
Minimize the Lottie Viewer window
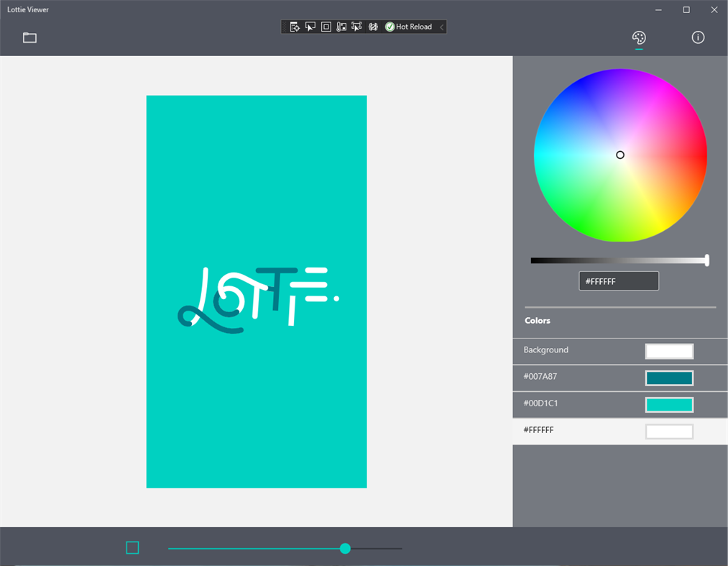[x=658, y=10]
